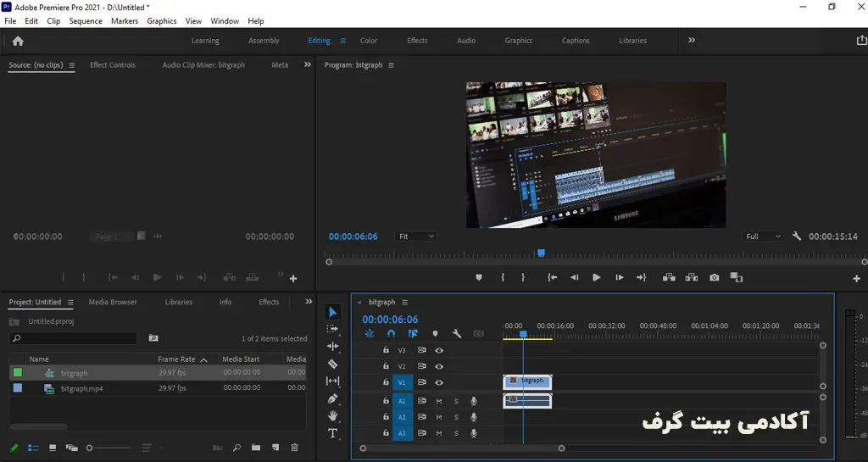Image resolution: width=868 pixels, height=462 pixels.
Task: Open Program monitor wrench settings
Action: tap(797, 237)
